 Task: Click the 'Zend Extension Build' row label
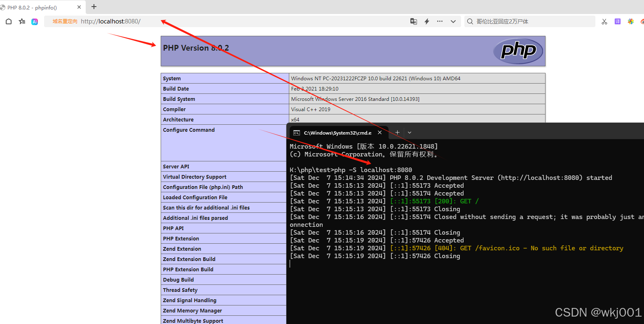point(189,259)
